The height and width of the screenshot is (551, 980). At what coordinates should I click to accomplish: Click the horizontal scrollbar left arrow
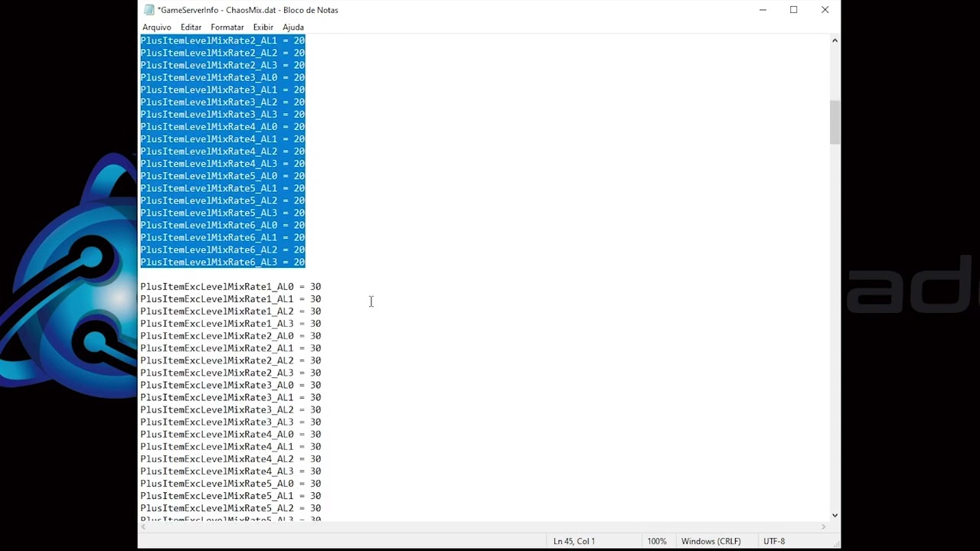(x=144, y=527)
